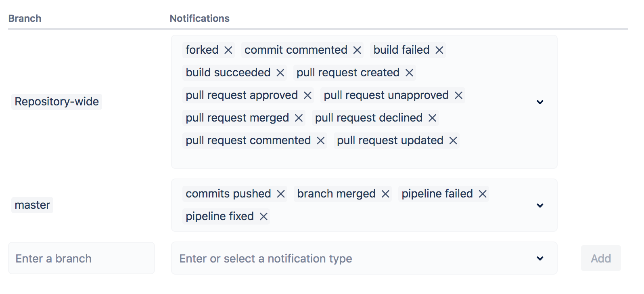Delete 'pull request commented' tag

pyautogui.click(x=321, y=141)
